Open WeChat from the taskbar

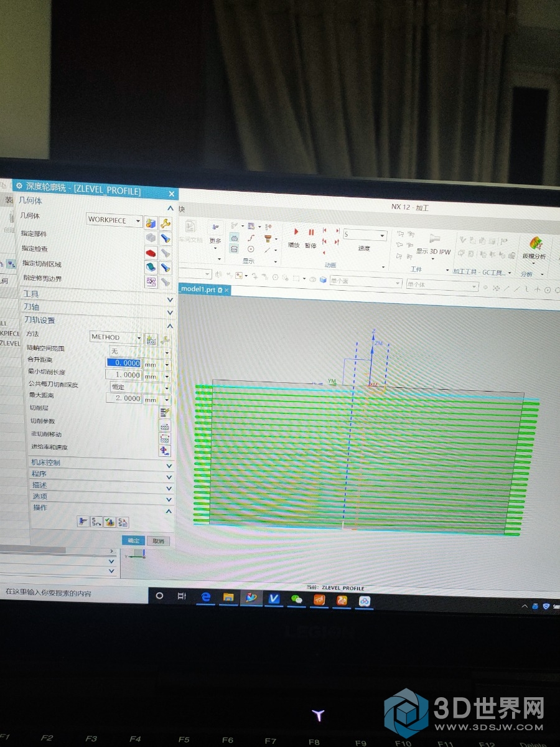tap(297, 599)
